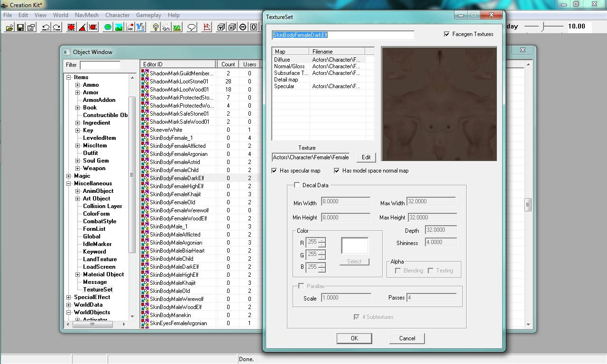Image resolution: width=607 pixels, height=364 pixels.
Task: Toggle the Sky toolbar icon
Action: pyautogui.click(x=166, y=27)
